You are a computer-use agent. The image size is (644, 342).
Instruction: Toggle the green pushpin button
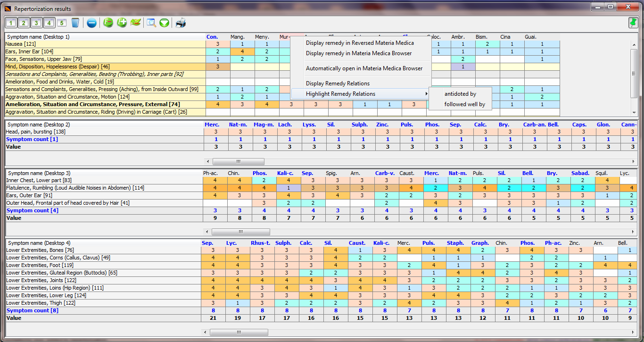coord(633,23)
